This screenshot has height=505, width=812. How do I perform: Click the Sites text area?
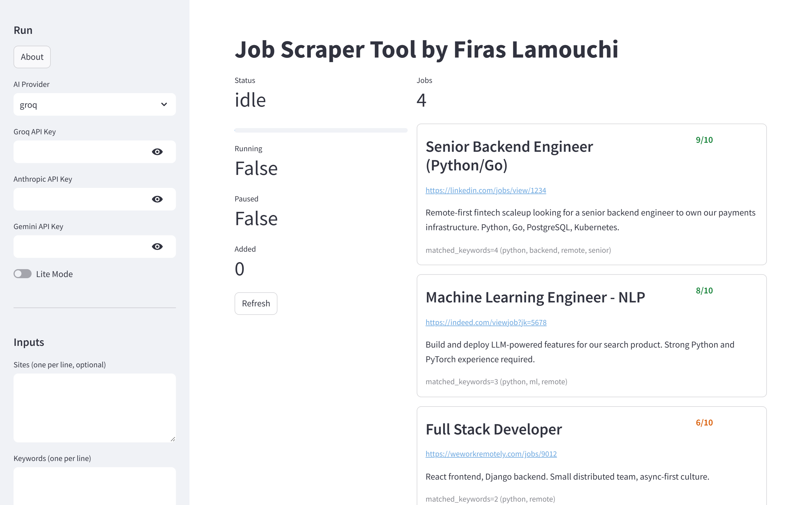(x=94, y=408)
